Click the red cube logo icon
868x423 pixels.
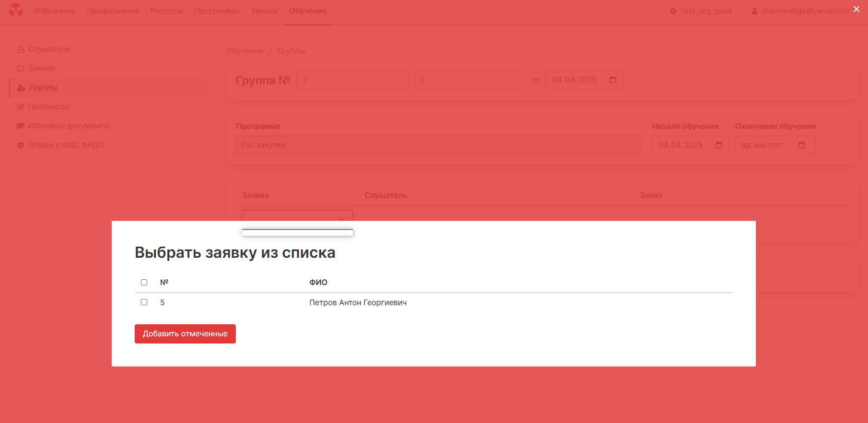pyautogui.click(x=16, y=10)
